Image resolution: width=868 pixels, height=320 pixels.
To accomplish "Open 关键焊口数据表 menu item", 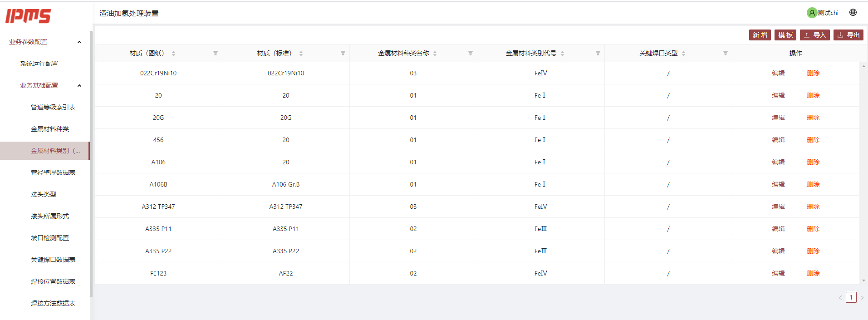I will (53, 260).
